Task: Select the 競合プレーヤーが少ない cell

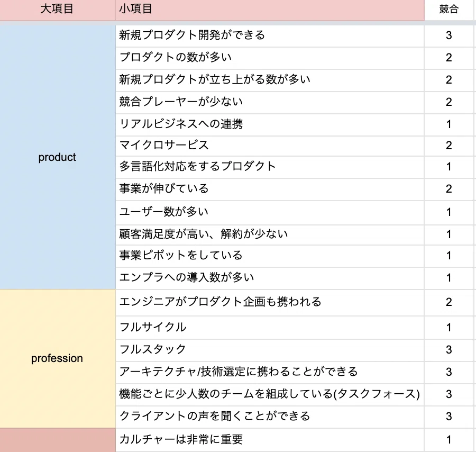Action: tap(270, 102)
